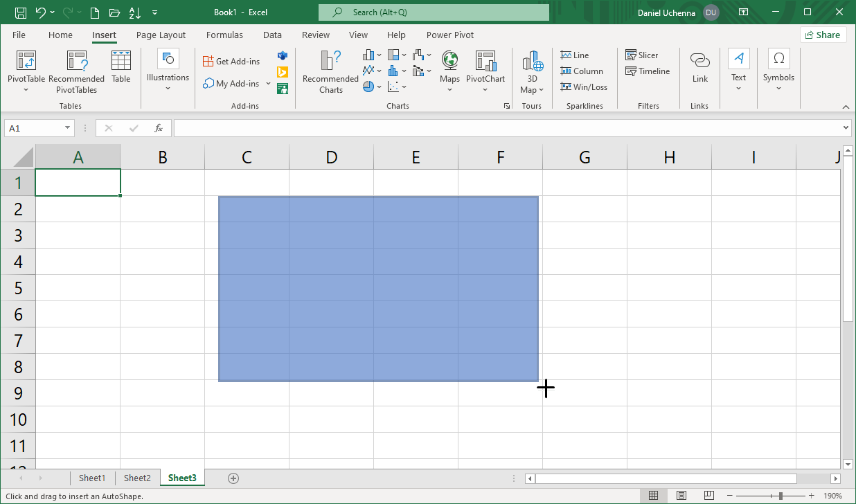The height and width of the screenshot is (504, 856).
Task: Switch to Page Layout view in status bar
Action: (681, 496)
